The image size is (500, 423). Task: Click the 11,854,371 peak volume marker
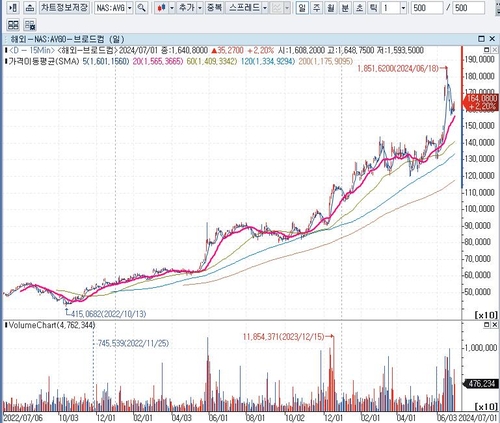pos(283,337)
